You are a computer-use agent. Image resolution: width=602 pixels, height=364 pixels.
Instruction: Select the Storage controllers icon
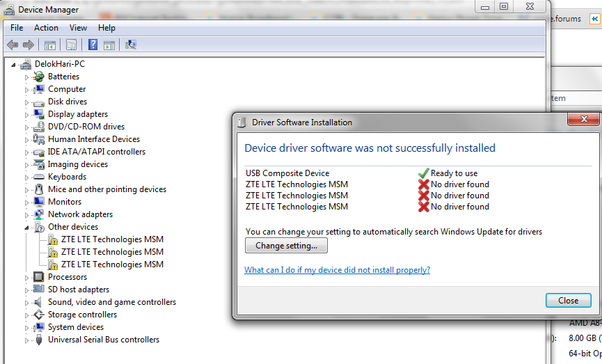(x=38, y=315)
